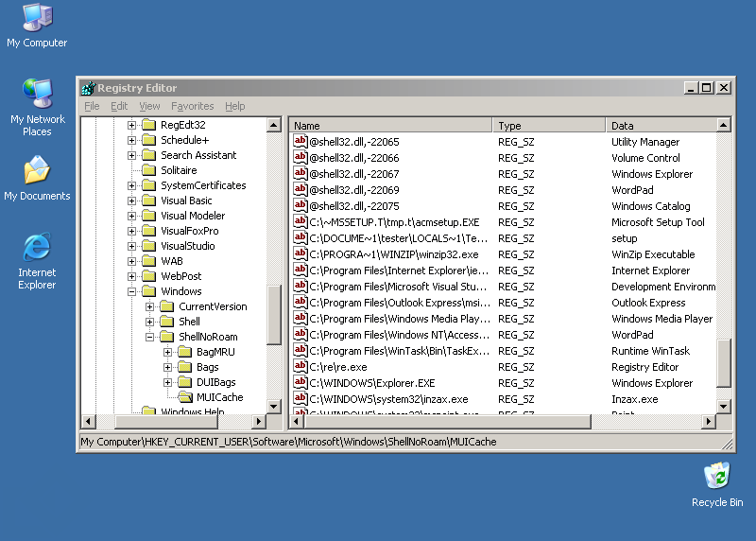Click the string icon for inzax.exe value

(x=301, y=398)
